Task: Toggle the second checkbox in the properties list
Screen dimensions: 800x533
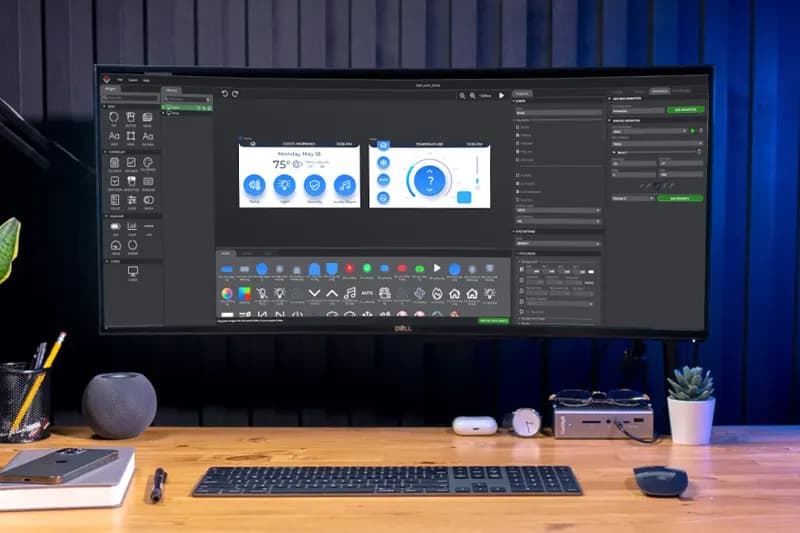Action: point(517,135)
